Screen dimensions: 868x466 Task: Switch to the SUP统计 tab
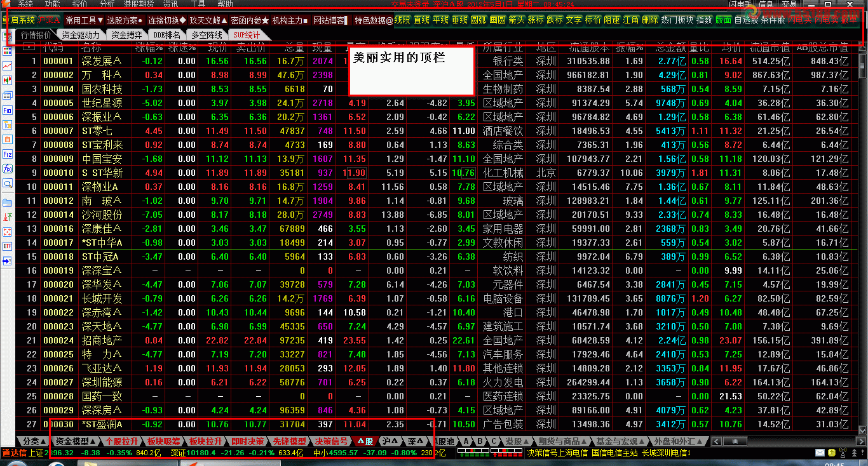pyautogui.click(x=246, y=35)
